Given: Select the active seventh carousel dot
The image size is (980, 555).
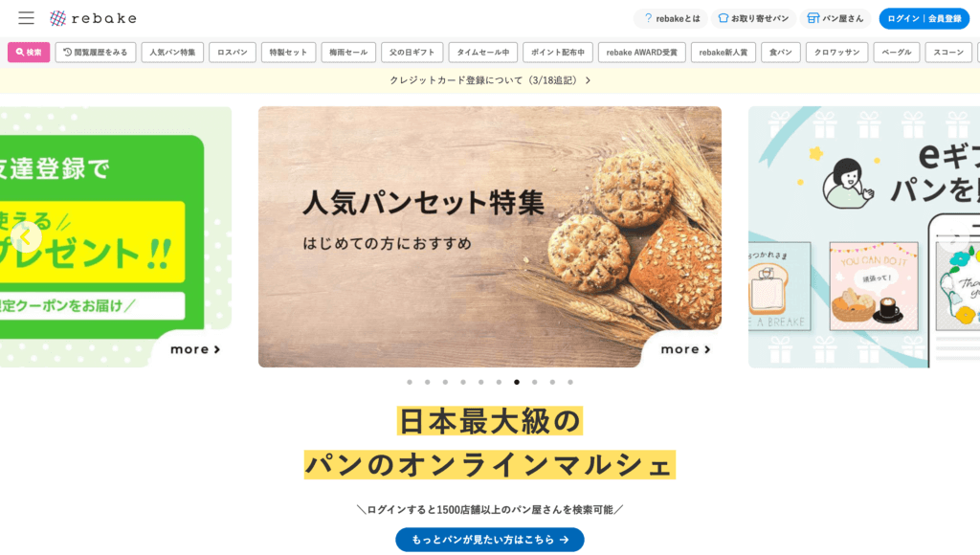Looking at the screenshot, I should (517, 382).
